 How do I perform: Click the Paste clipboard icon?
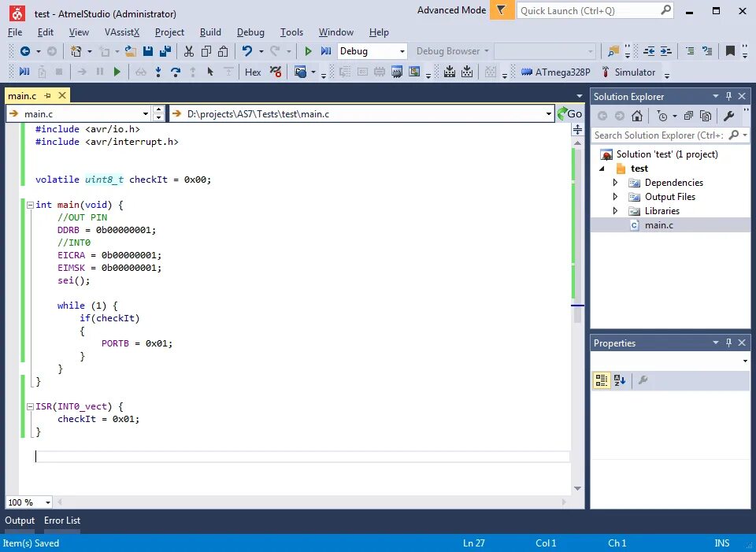tap(223, 51)
